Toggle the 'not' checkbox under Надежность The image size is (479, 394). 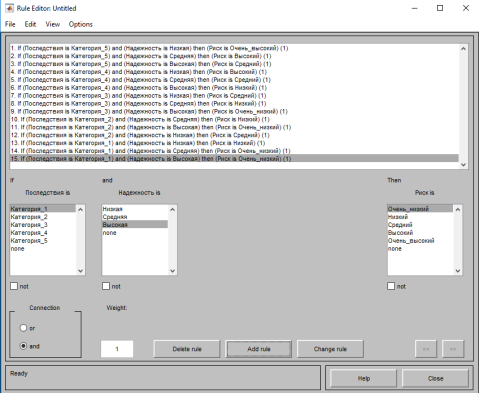(106, 286)
